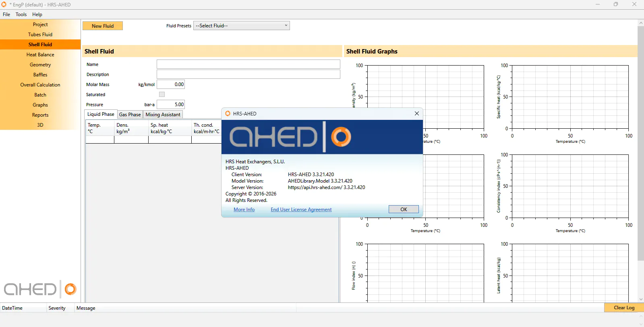Open the File menu
The image size is (644, 327).
click(6, 14)
